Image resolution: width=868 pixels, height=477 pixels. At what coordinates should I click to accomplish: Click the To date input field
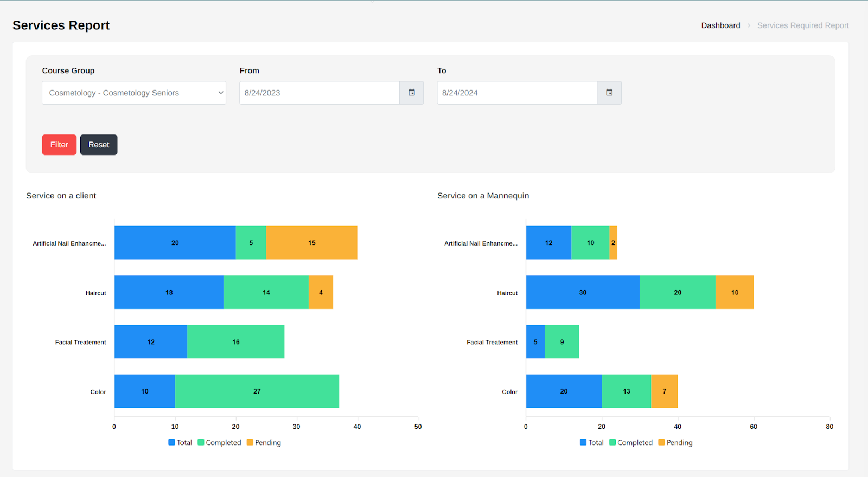517,93
